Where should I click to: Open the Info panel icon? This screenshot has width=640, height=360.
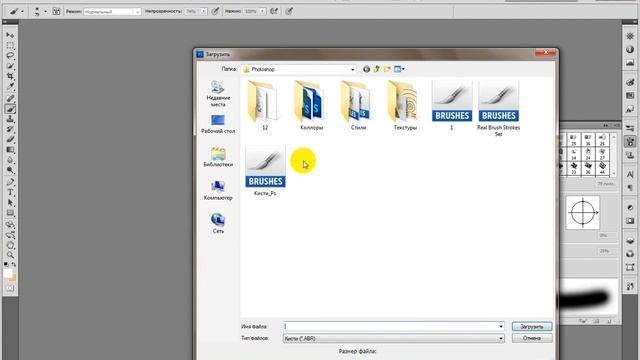click(x=630, y=50)
